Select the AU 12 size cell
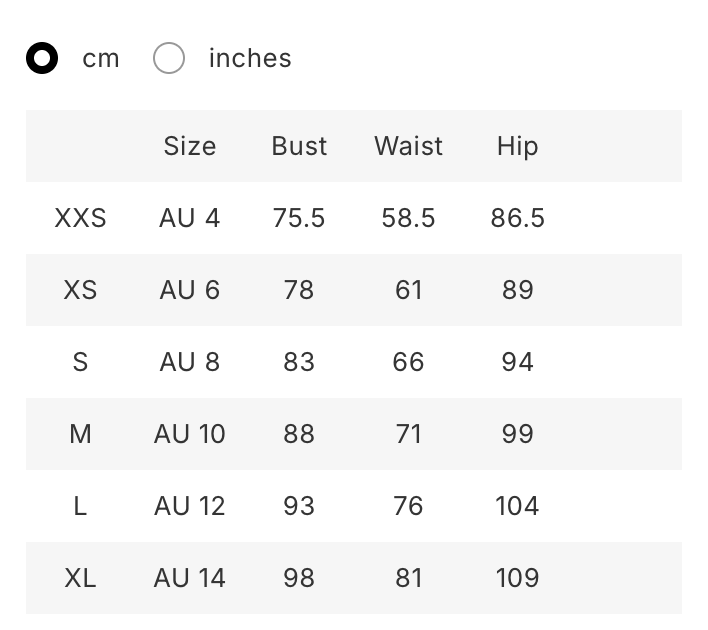The height and width of the screenshot is (630, 708). [189, 506]
